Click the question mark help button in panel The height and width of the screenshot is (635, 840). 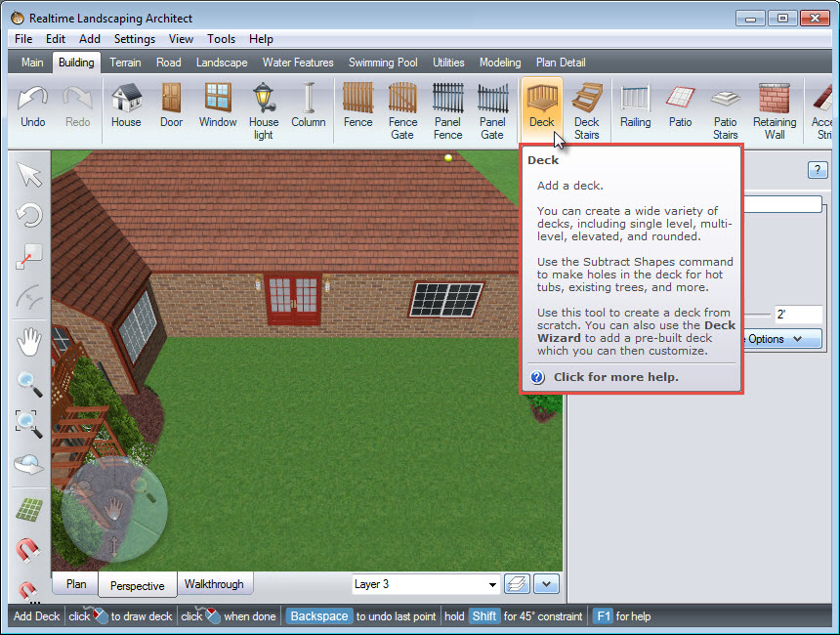817,170
